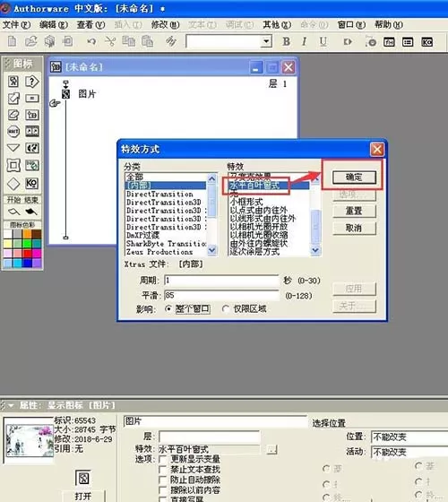Click the 重置 button
Screen dimensions: 448x502
354,211
